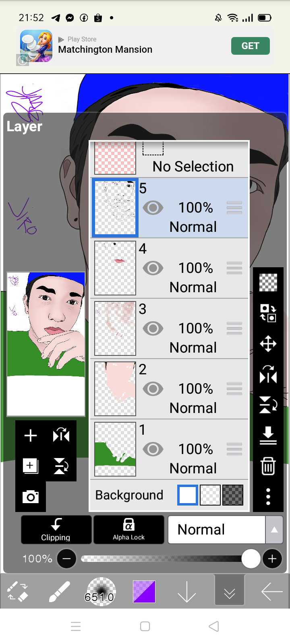
Task: Tap the checkerboard clear layer icon
Action: pos(268,282)
